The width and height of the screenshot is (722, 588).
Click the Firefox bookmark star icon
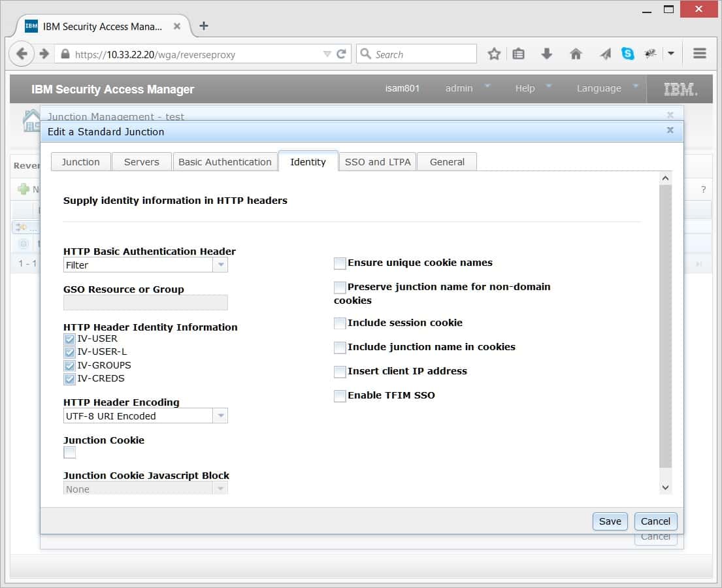click(x=494, y=54)
